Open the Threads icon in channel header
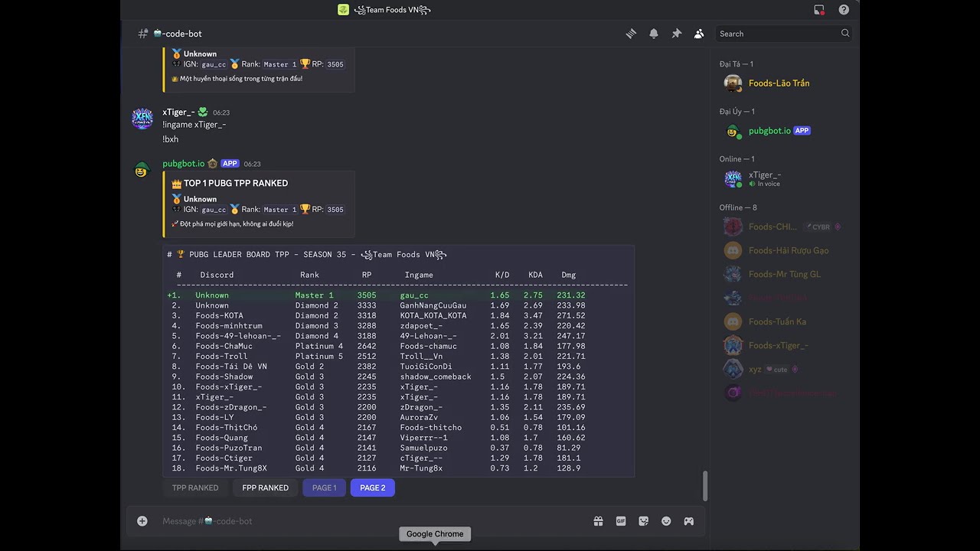Viewport: 980px width, 551px height. pyautogui.click(x=631, y=34)
